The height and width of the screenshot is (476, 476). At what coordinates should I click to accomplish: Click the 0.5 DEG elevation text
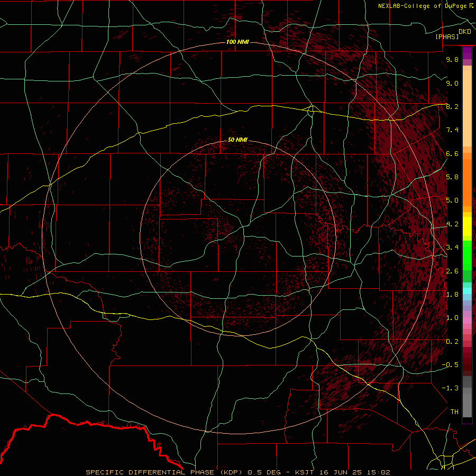265,472
